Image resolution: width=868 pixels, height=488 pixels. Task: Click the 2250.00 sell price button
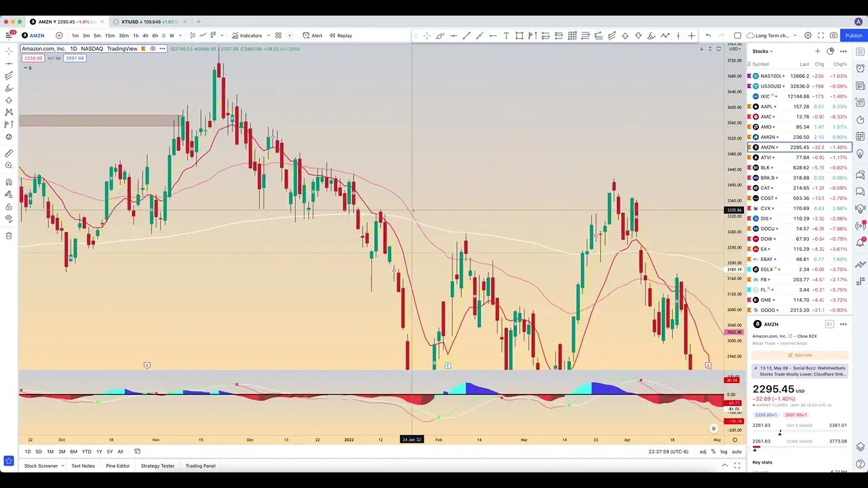tap(33, 58)
